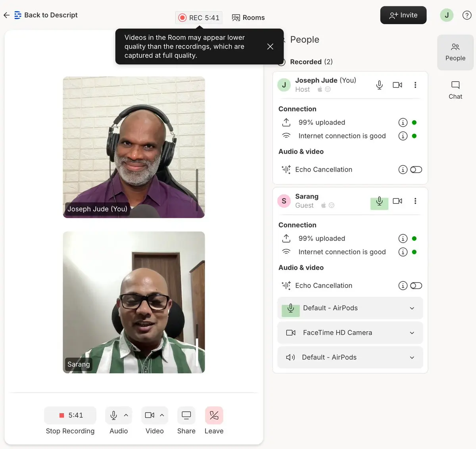
Task: Click Sarang's camera icon
Action: coord(397,201)
